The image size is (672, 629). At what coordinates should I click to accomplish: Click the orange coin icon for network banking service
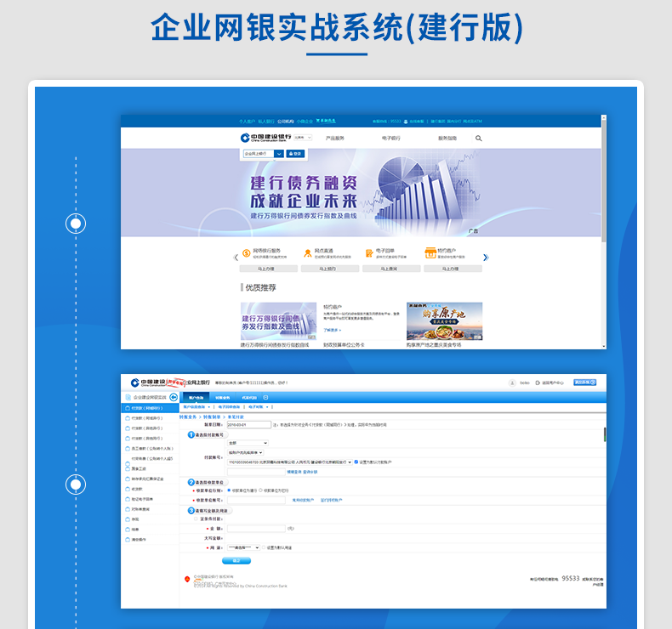click(x=246, y=253)
